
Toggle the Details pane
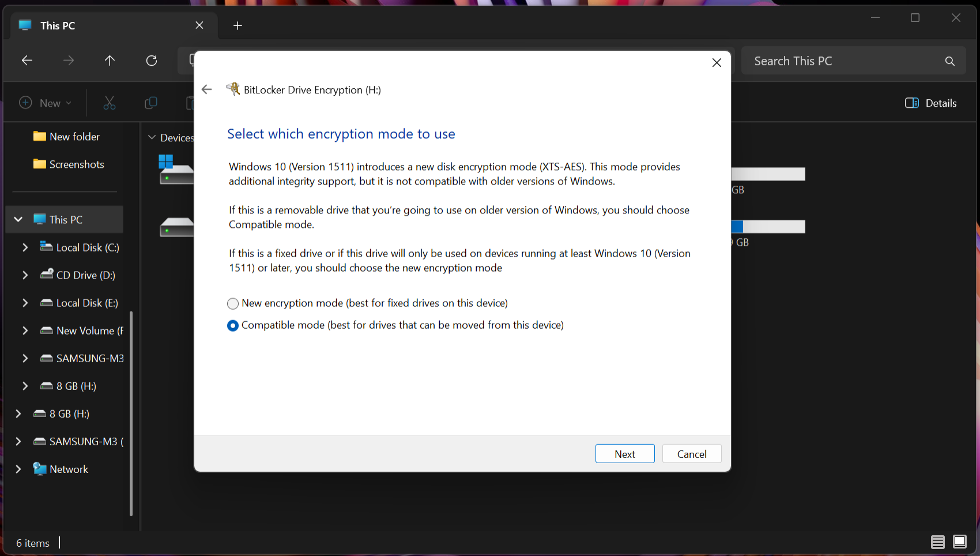pos(930,103)
